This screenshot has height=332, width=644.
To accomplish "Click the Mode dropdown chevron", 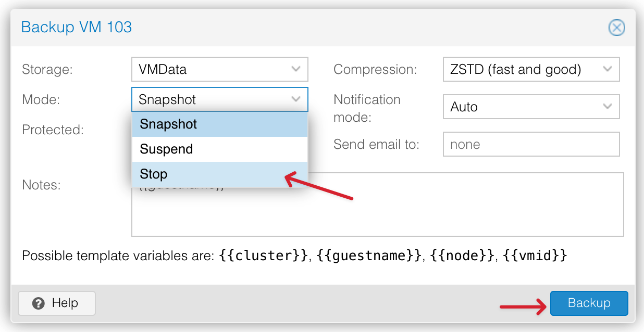I will (296, 99).
